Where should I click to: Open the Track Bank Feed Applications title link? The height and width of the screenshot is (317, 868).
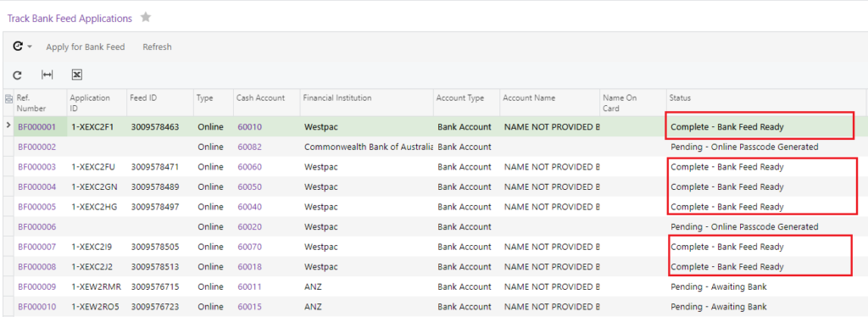[70, 19]
